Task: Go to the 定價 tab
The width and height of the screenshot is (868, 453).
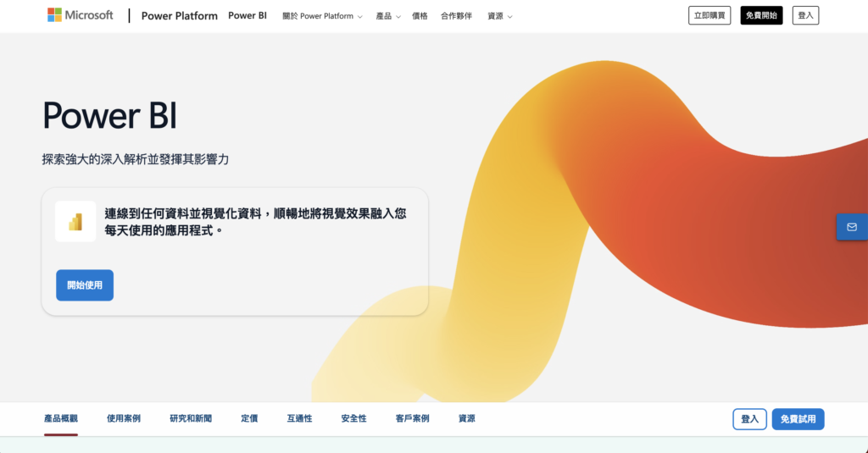Action: 249,418
